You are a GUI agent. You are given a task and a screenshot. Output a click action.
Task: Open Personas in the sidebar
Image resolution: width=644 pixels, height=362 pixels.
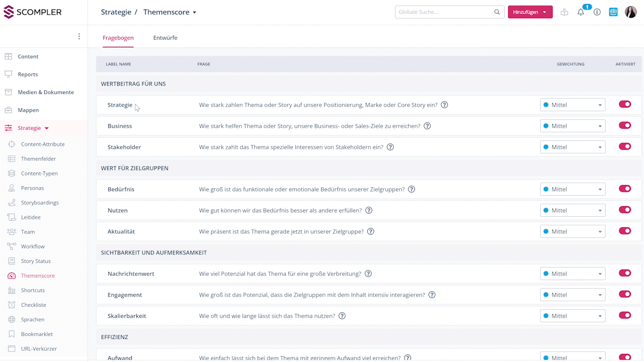[32, 188]
